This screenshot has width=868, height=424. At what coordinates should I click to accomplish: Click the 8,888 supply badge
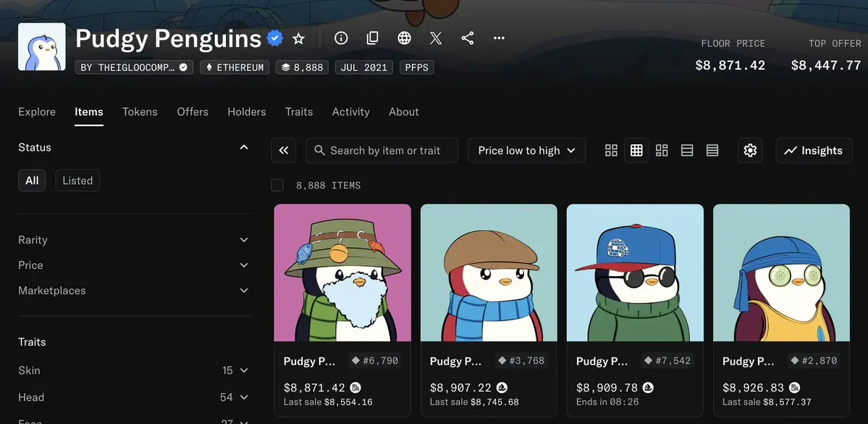(303, 67)
